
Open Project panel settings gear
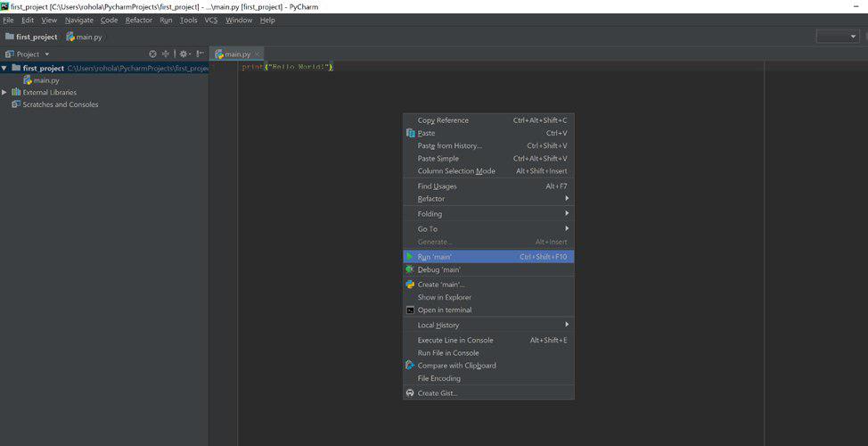click(183, 54)
